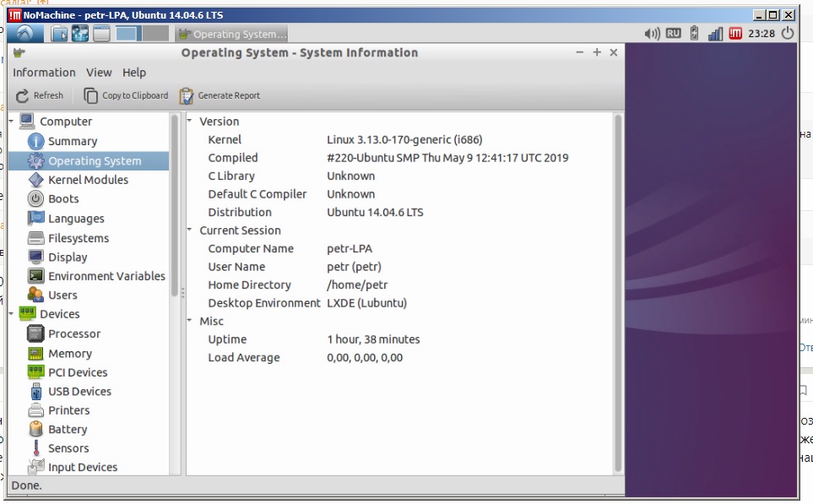
Task: Click the 'Done.' status bar text
Action: pyautogui.click(x=26, y=485)
